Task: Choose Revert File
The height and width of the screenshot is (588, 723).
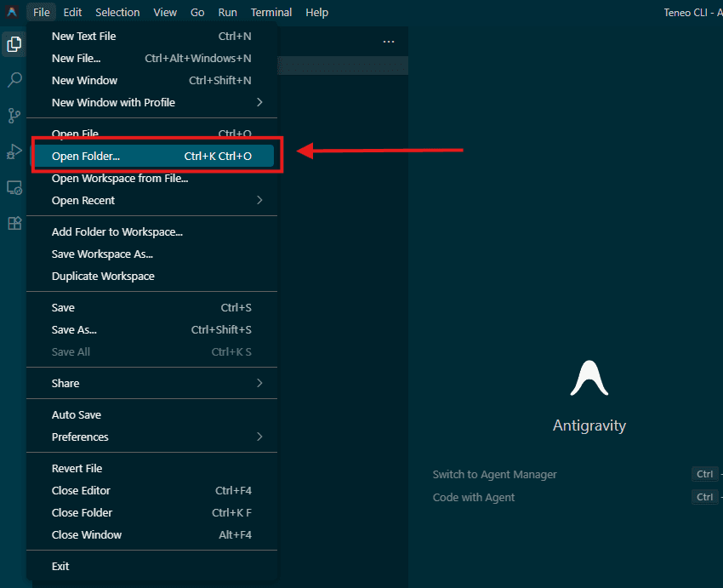Action: [151, 468]
